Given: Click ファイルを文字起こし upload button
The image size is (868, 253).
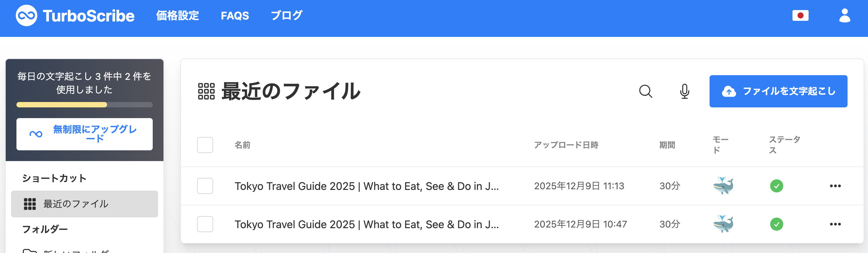Looking at the screenshot, I should (x=778, y=91).
